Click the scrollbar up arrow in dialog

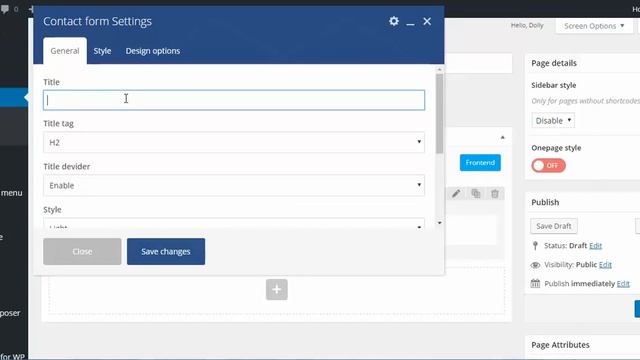[439, 70]
